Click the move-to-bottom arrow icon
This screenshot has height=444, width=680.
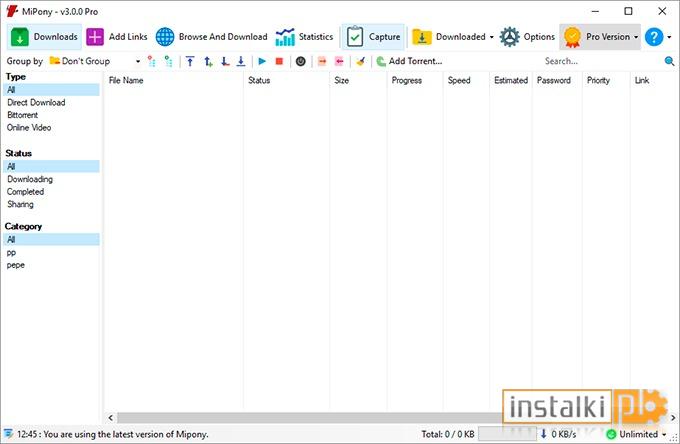pos(241,62)
